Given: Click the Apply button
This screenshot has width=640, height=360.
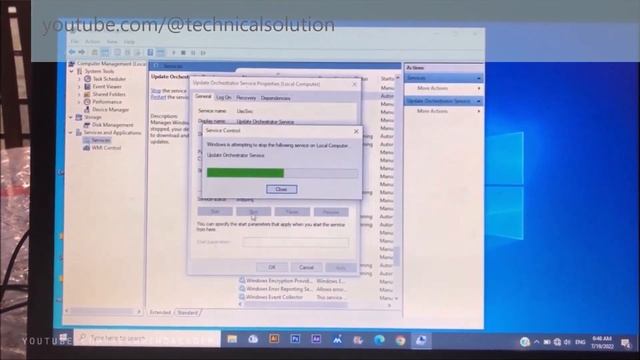Looking at the screenshot, I should click(341, 268).
